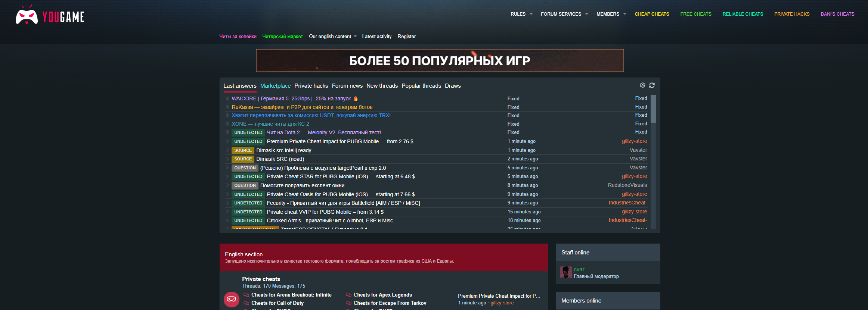The image size is (868, 310).
Task: Open the English section header
Action: pyautogui.click(x=244, y=254)
